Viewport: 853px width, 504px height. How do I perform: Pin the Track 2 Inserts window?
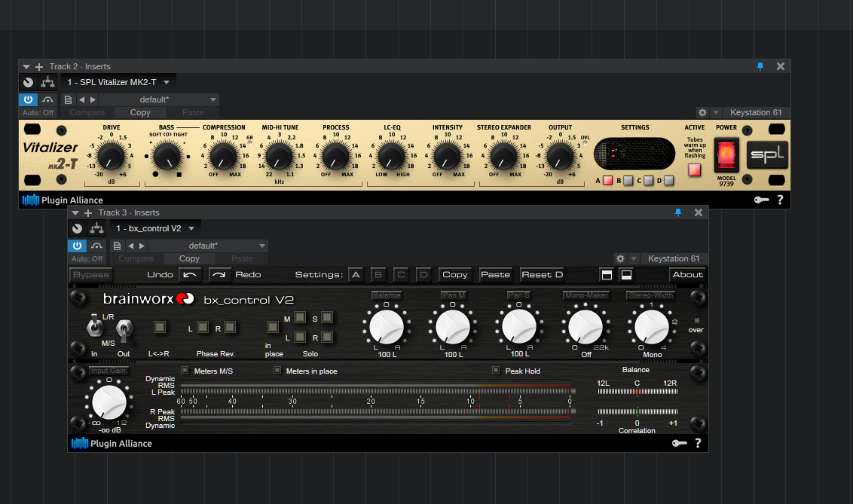click(760, 66)
